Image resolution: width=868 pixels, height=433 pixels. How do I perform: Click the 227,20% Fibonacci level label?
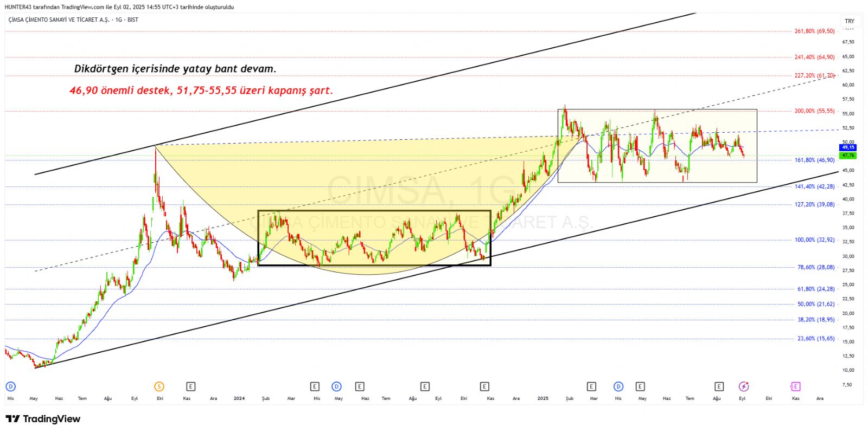(x=814, y=76)
